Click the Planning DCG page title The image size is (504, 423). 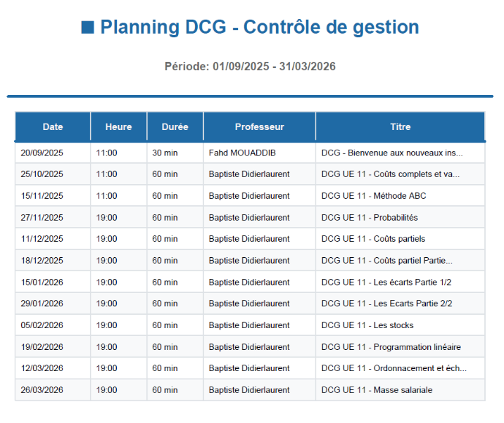coord(259,28)
